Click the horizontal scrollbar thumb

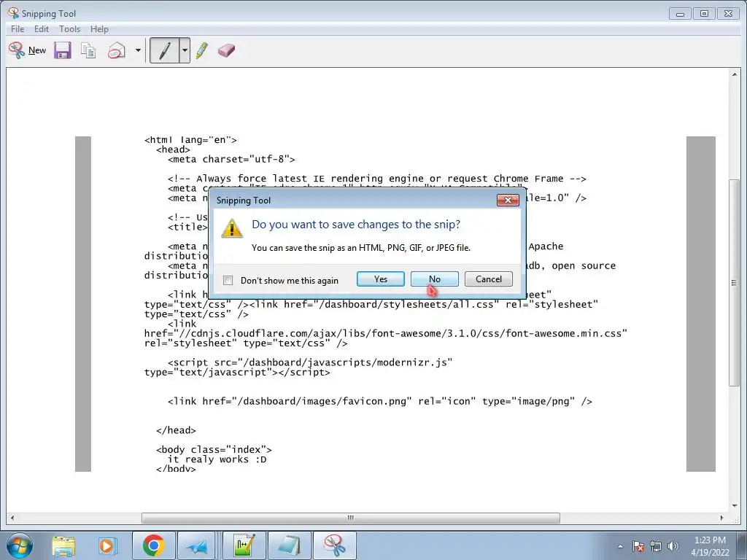351,518
